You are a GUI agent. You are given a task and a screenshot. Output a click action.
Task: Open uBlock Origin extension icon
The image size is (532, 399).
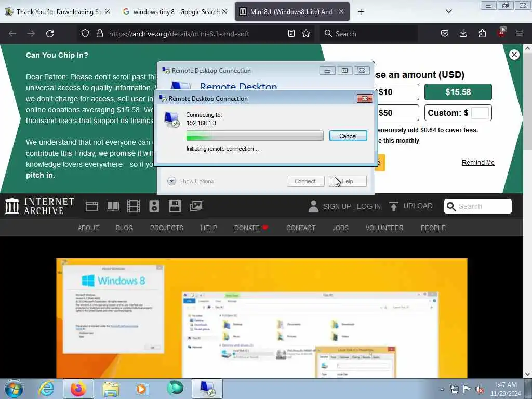point(501,33)
